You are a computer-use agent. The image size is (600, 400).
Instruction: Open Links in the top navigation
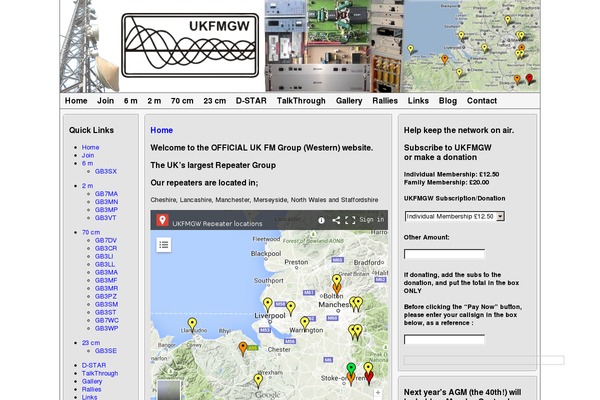pos(418,101)
